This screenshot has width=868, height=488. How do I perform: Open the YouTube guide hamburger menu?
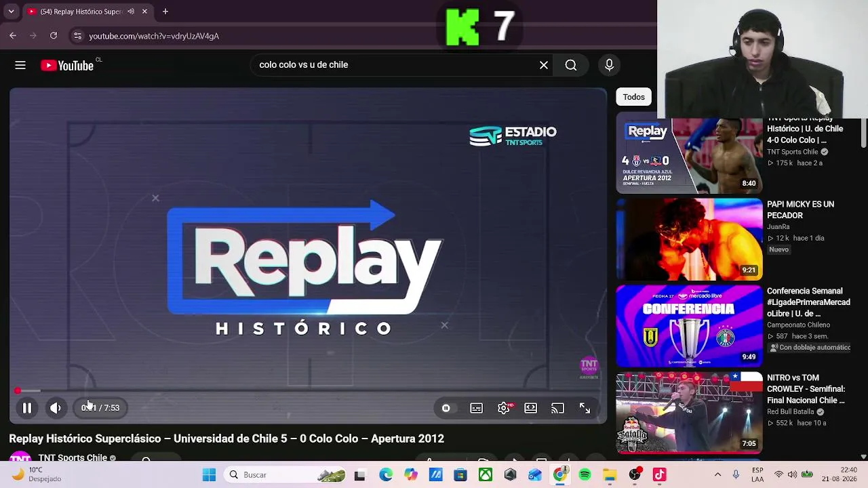pyautogui.click(x=20, y=65)
